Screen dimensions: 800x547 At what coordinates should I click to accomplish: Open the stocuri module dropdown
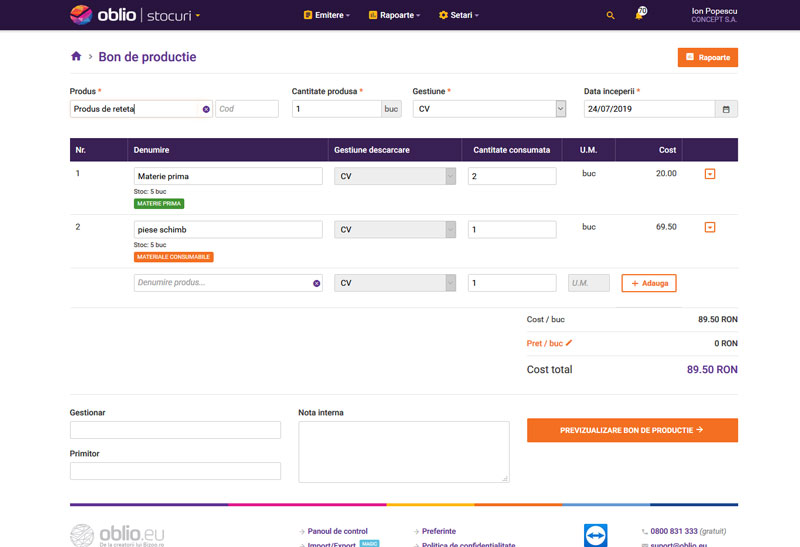173,16
